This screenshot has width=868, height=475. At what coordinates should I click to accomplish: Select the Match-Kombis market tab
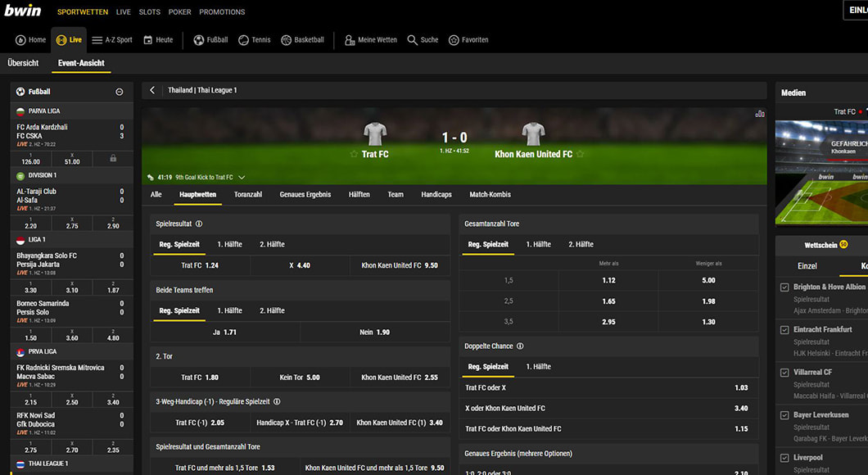(490, 195)
